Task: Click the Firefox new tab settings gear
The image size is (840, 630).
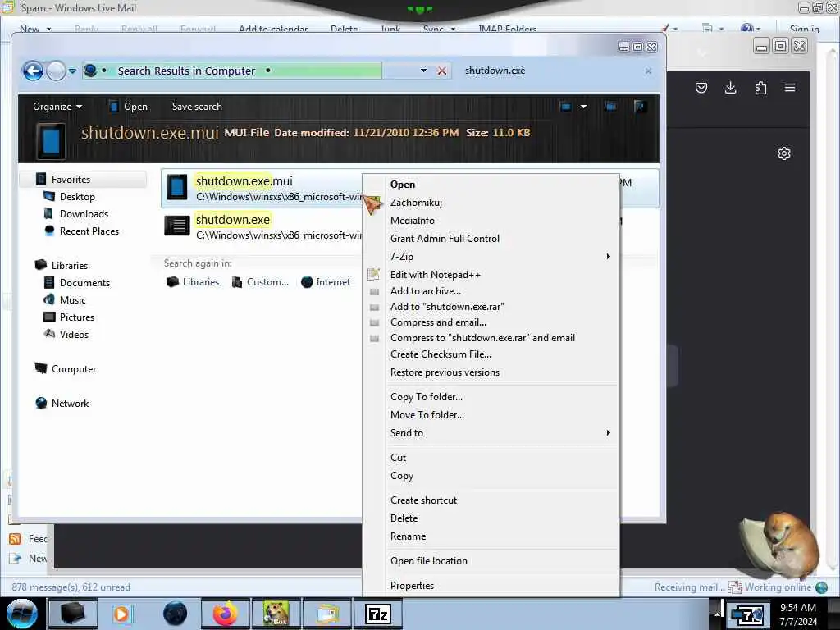Action: [x=783, y=153]
